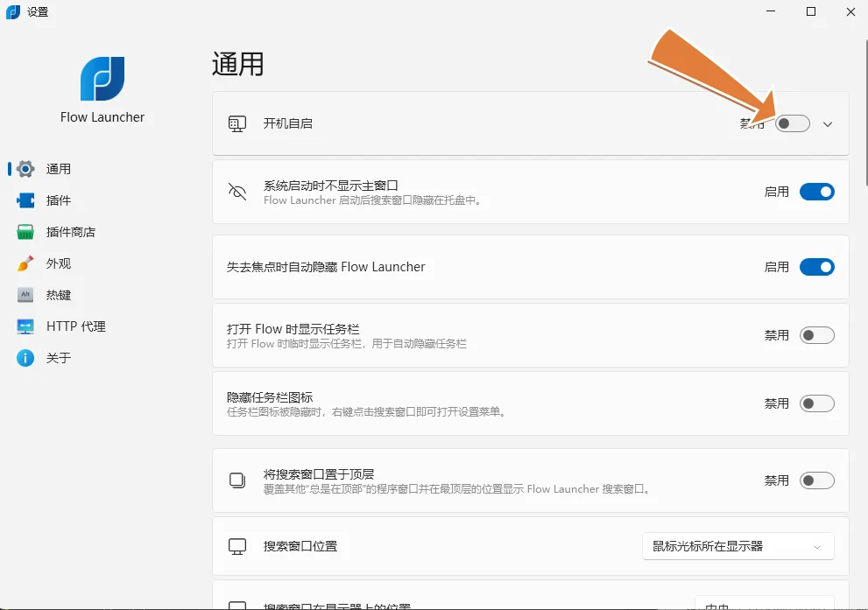
Task: Click the paintbrush 外观 icon
Action: (25, 263)
